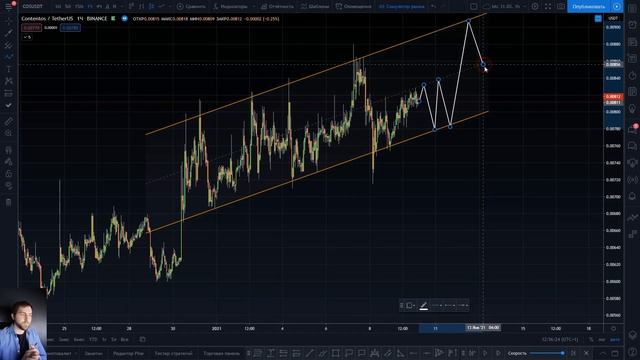640x360 pixels.
Task: Open the notifications bell in right sidebar
Action: coord(632,196)
